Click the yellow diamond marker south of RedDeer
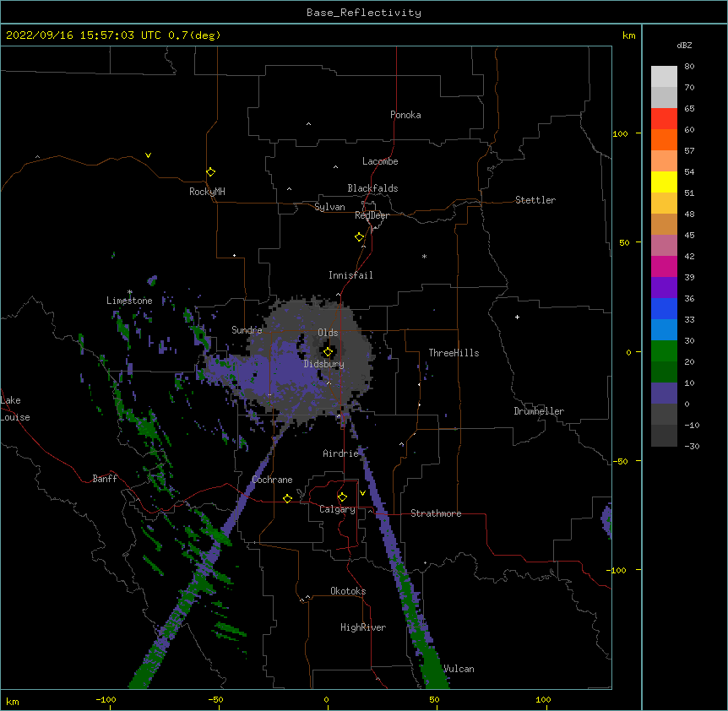 click(360, 237)
